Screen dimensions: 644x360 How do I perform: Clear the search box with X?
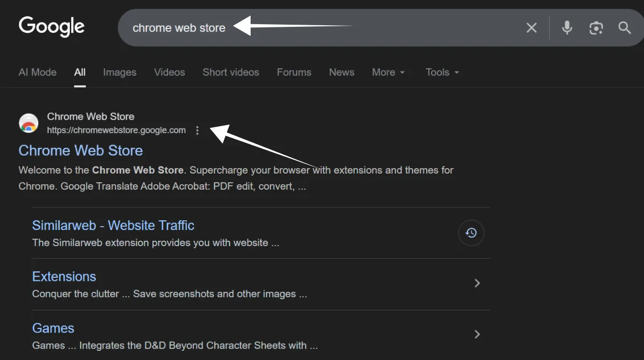click(531, 28)
